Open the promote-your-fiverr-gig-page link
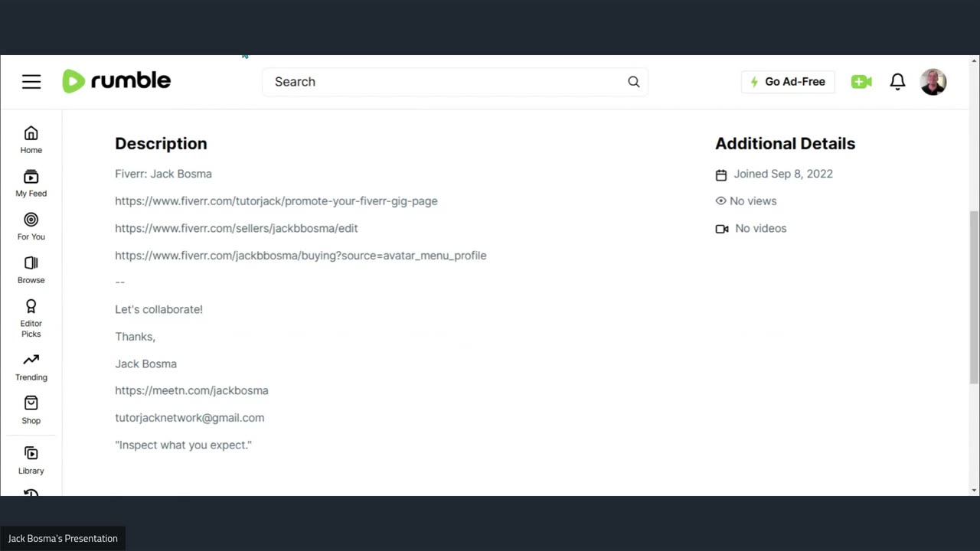Screen dimensions: 980x551 pos(276,201)
